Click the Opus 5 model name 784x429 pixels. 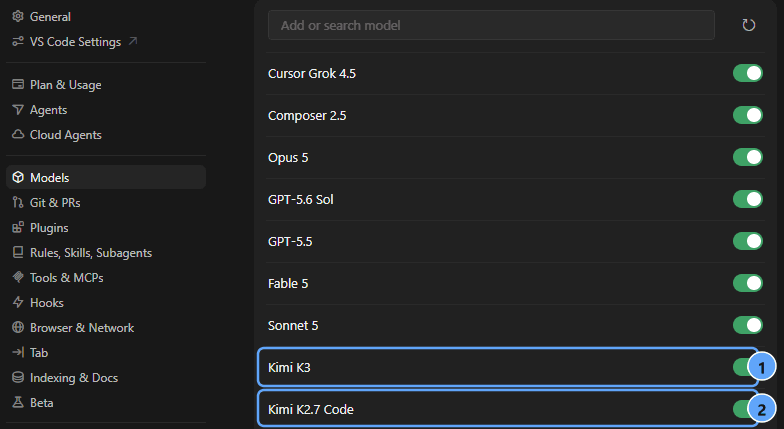(288, 158)
